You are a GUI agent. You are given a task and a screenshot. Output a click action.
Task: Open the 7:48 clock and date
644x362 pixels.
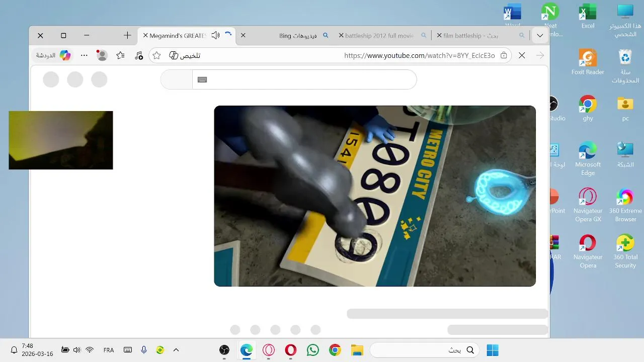pos(37,350)
